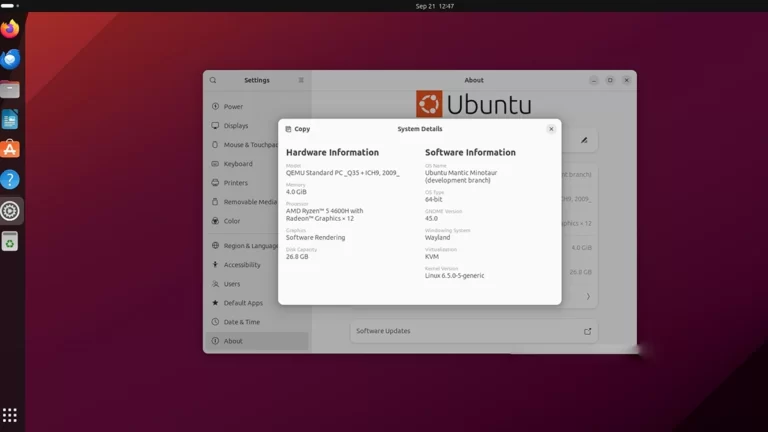
Task: Open Accessibility settings panel
Action: (257, 264)
